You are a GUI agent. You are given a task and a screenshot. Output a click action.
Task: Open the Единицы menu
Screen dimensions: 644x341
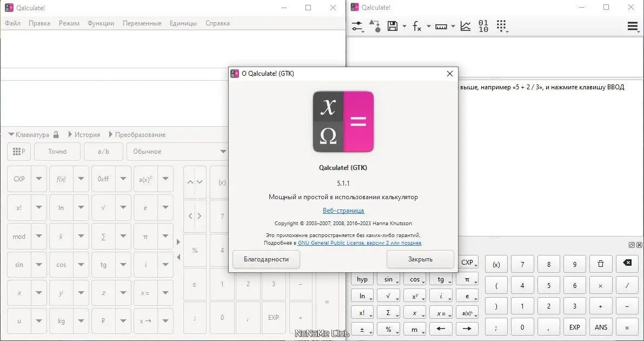183,23
